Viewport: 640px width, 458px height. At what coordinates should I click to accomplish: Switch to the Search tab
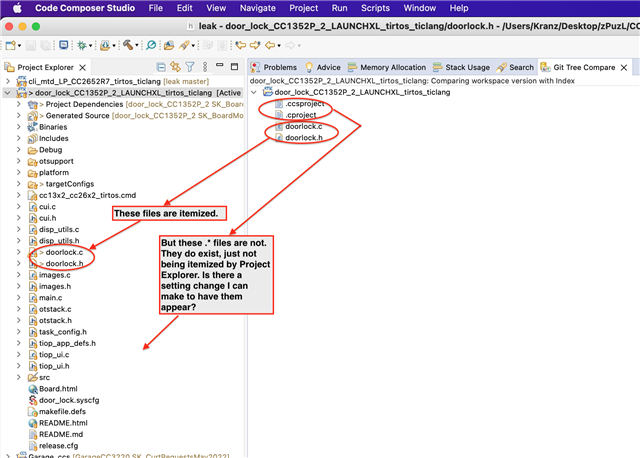point(515,67)
